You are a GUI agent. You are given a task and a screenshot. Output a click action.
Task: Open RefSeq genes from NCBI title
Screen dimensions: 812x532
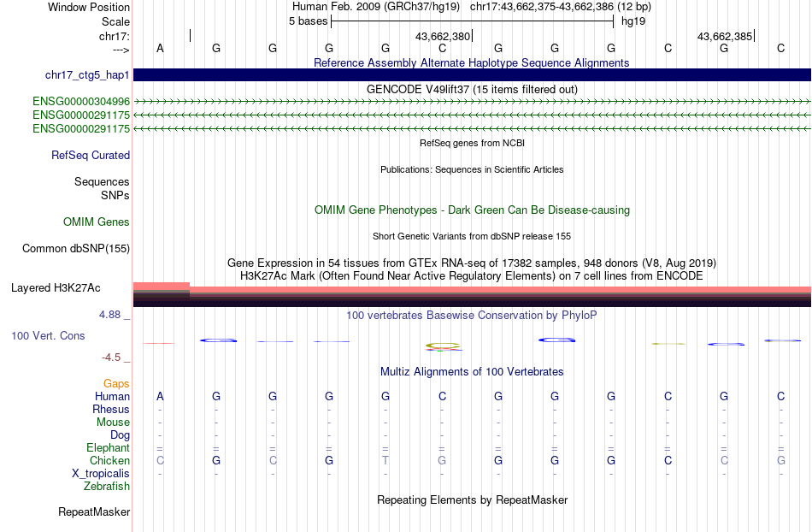tap(472, 143)
